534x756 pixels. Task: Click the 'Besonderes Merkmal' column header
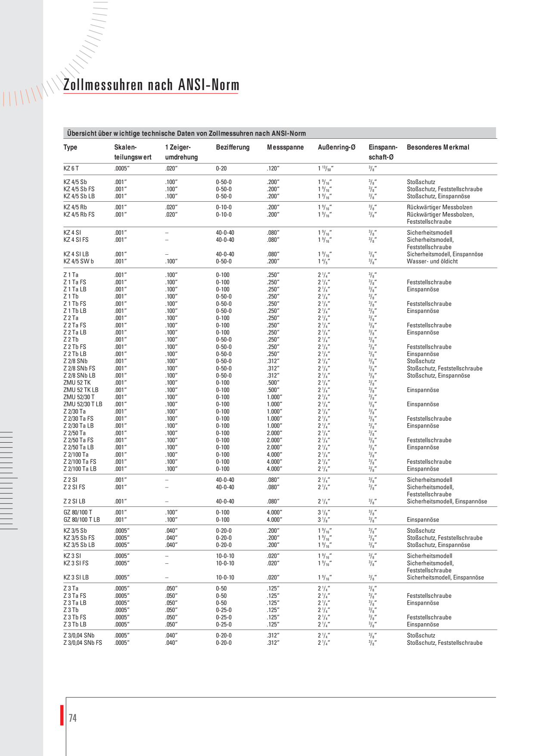438,147
